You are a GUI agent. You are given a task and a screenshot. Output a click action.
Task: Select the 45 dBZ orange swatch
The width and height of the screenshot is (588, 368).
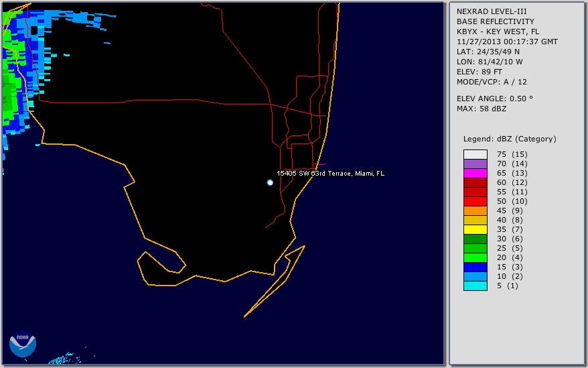[x=475, y=210]
